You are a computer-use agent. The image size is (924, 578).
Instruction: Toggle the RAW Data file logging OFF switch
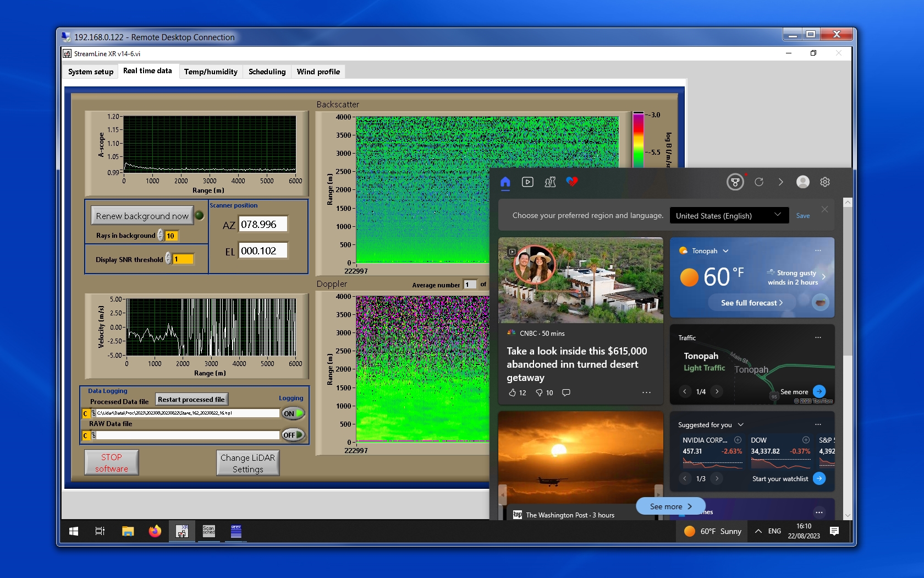tap(293, 435)
